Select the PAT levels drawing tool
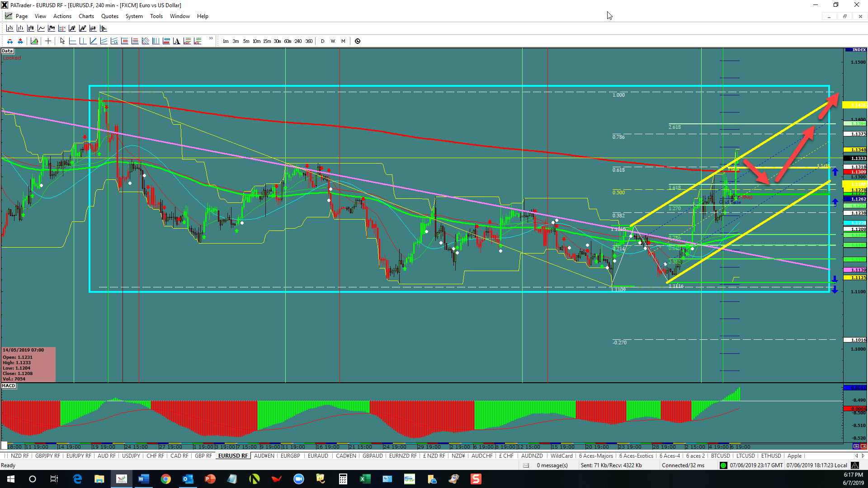Screen dimensions: 868x488 tap(187, 41)
